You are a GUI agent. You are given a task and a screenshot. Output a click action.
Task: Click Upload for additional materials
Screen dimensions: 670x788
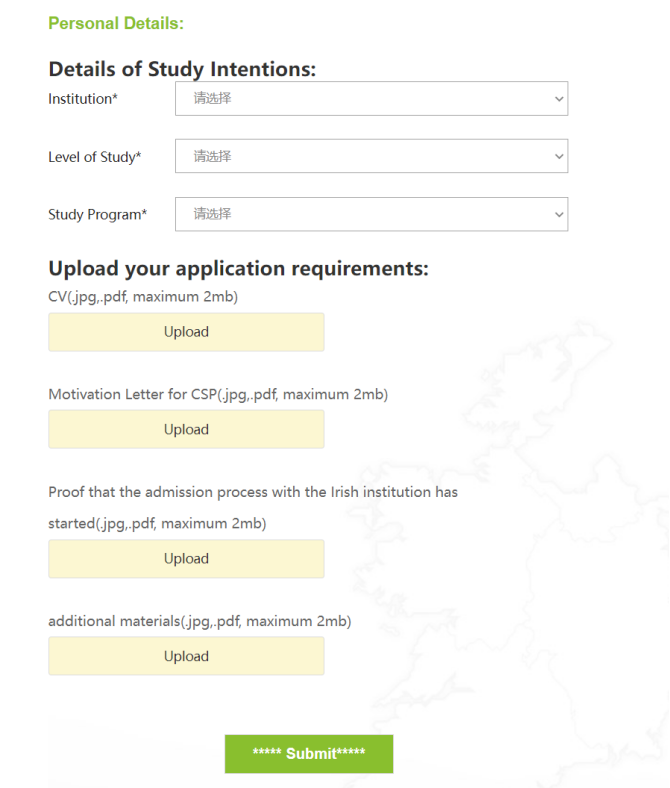[x=186, y=656]
